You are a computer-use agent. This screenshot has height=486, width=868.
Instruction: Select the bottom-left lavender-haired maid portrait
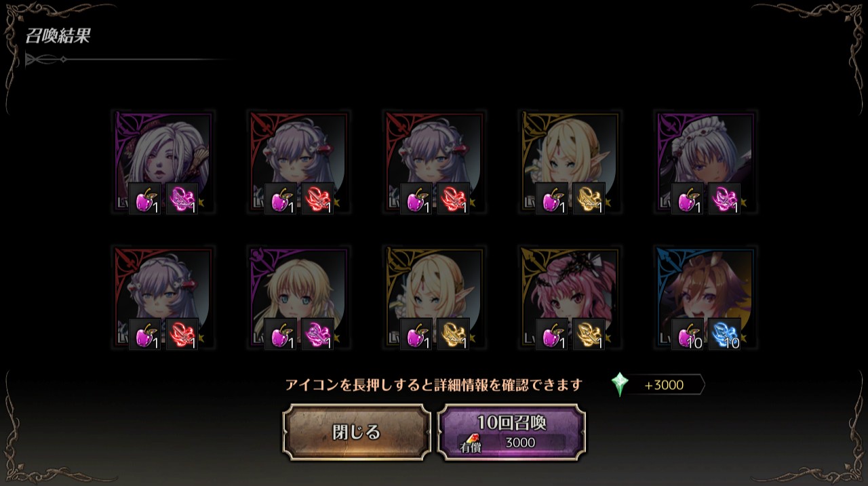pos(163,298)
